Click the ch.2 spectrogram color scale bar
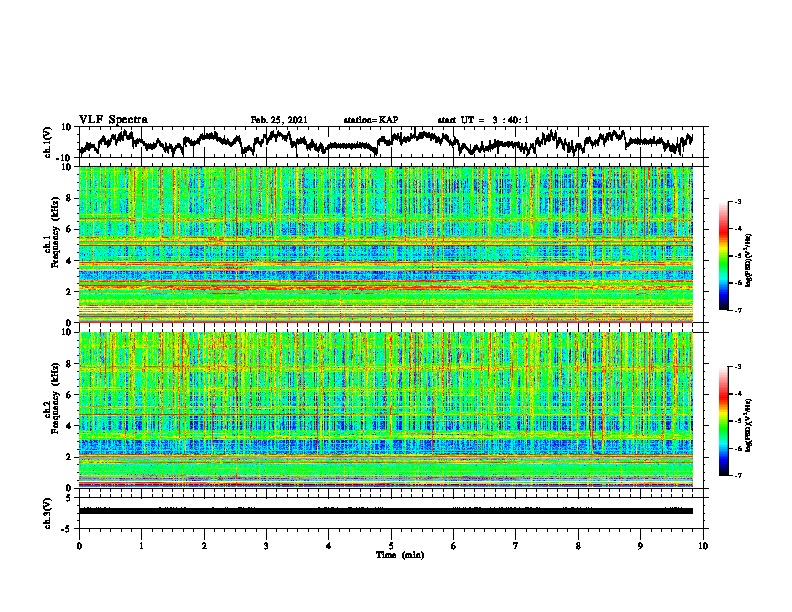 tap(723, 421)
